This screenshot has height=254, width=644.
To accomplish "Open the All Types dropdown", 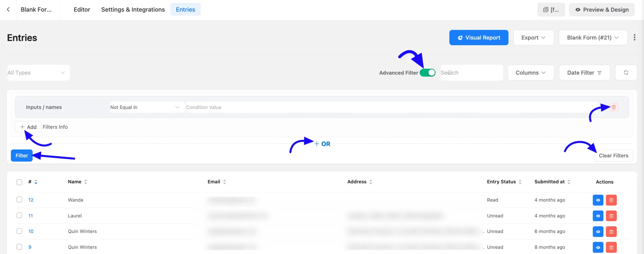I will pos(38,73).
